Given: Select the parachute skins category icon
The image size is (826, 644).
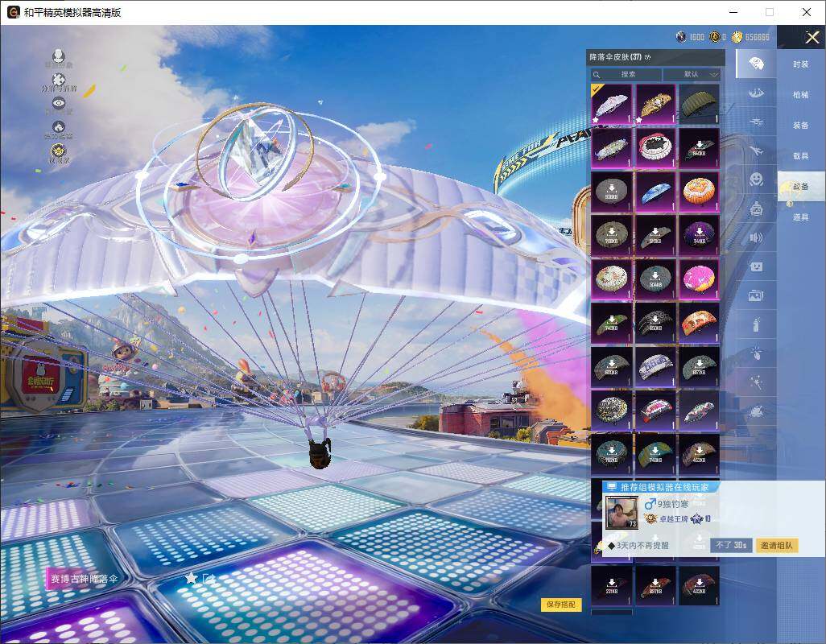Looking at the screenshot, I should tap(756, 64).
